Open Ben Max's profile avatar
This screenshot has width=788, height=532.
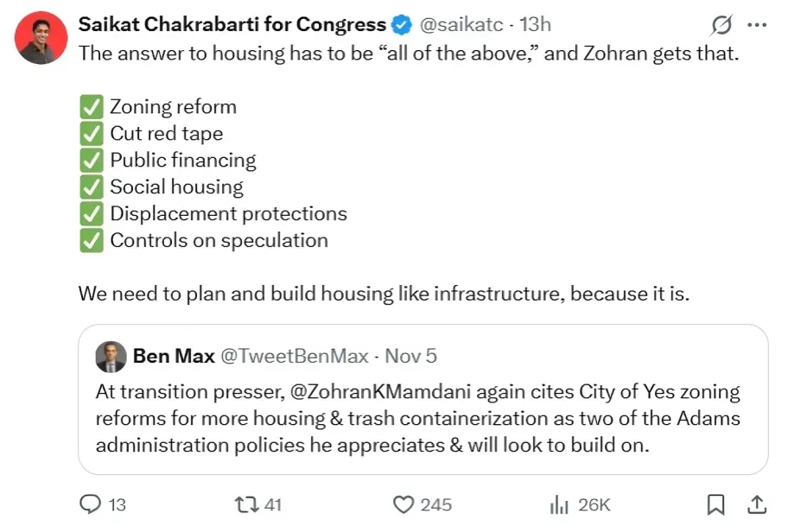111,356
